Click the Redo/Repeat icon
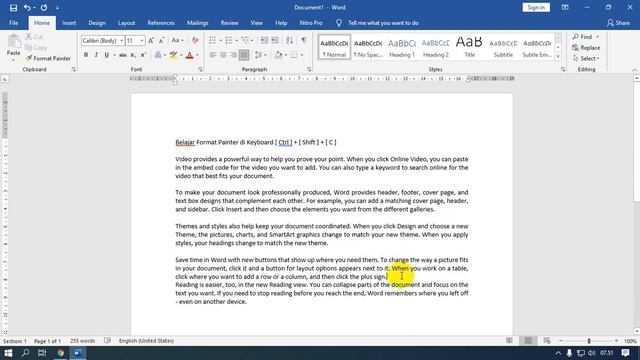The image size is (640, 360). click(x=44, y=8)
